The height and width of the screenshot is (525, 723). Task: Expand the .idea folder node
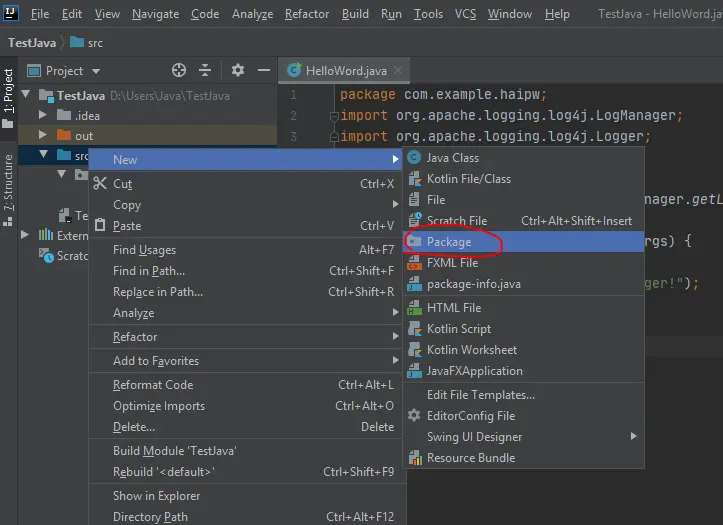[x=43, y=114]
